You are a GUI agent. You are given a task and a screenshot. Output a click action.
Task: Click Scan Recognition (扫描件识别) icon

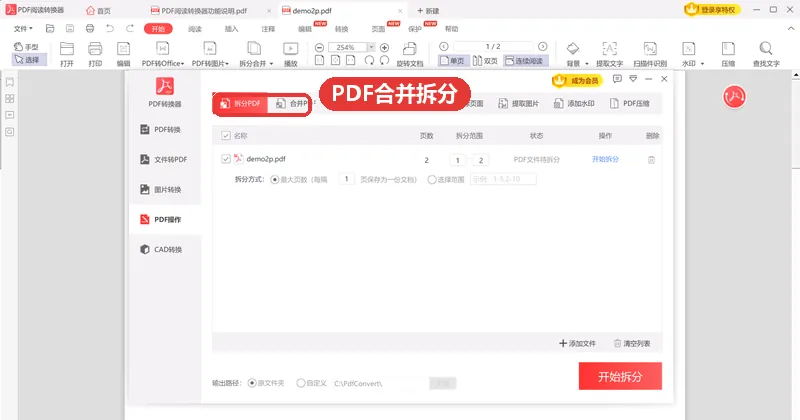pos(650,54)
